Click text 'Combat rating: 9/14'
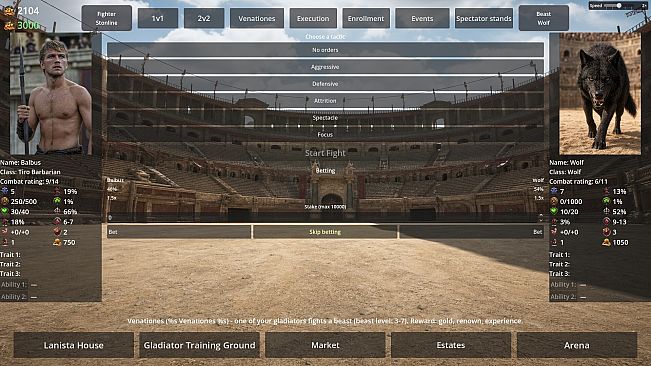Screen dimensions: 651x366 coord(29,182)
